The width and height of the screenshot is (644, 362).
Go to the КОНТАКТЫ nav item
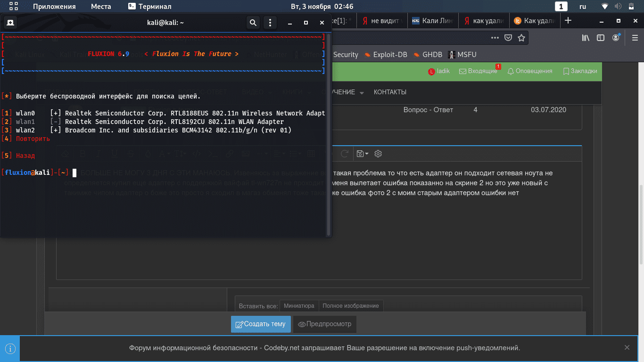click(390, 92)
